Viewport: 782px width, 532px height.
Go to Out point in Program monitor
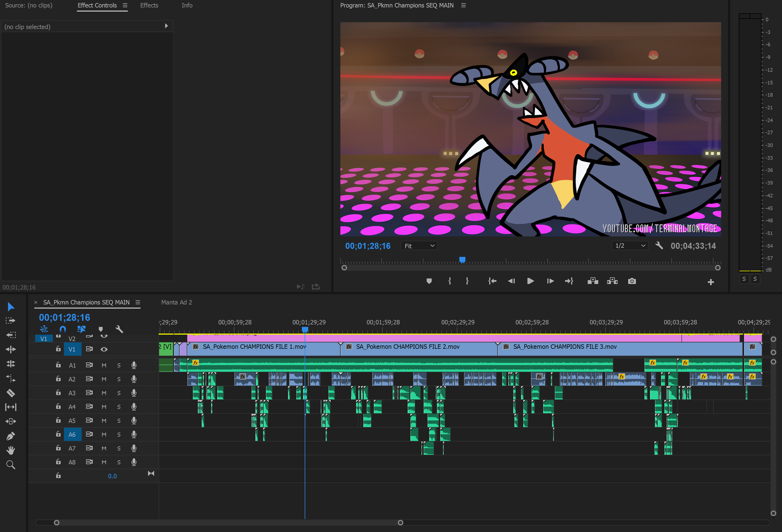click(569, 281)
